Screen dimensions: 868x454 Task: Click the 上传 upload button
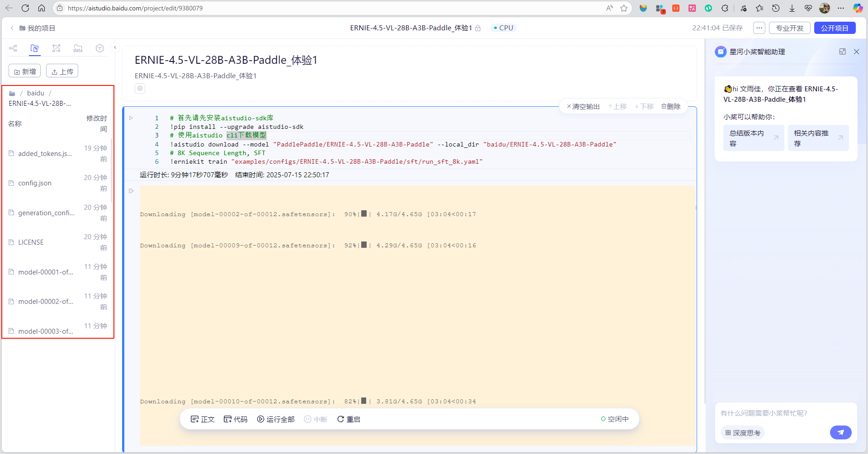coord(62,71)
